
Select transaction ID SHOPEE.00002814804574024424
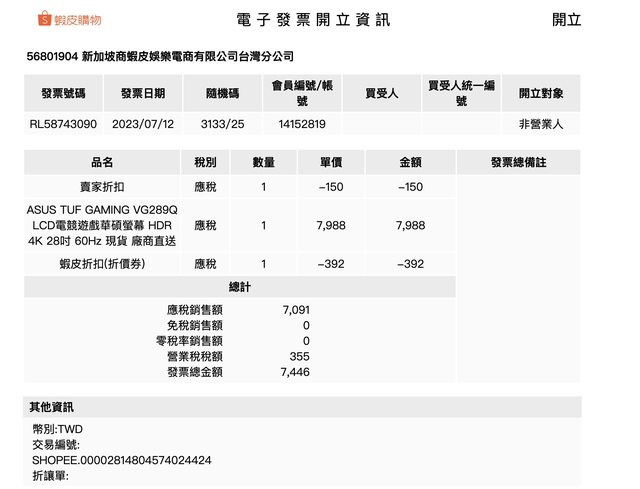pos(121,460)
